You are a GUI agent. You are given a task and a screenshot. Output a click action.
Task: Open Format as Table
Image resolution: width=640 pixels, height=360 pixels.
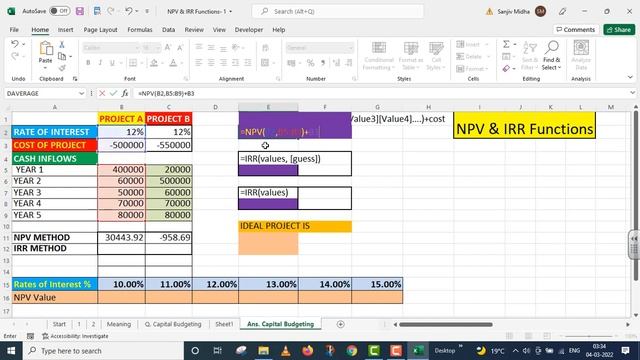(x=411, y=56)
